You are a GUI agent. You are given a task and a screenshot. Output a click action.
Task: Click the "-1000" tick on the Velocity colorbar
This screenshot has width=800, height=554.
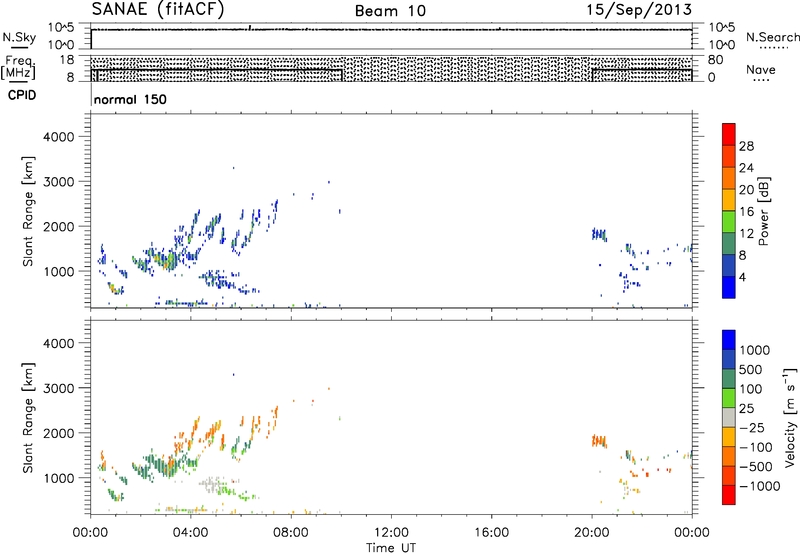(x=760, y=486)
